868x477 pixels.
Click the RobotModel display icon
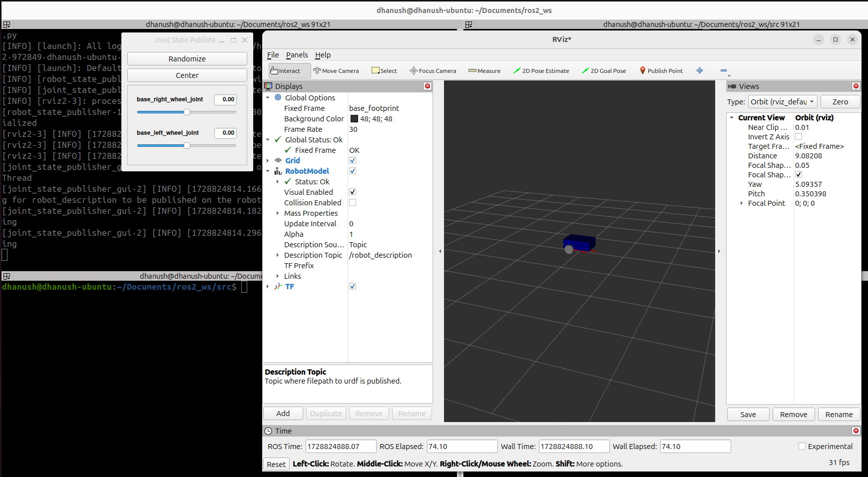tap(278, 171)
